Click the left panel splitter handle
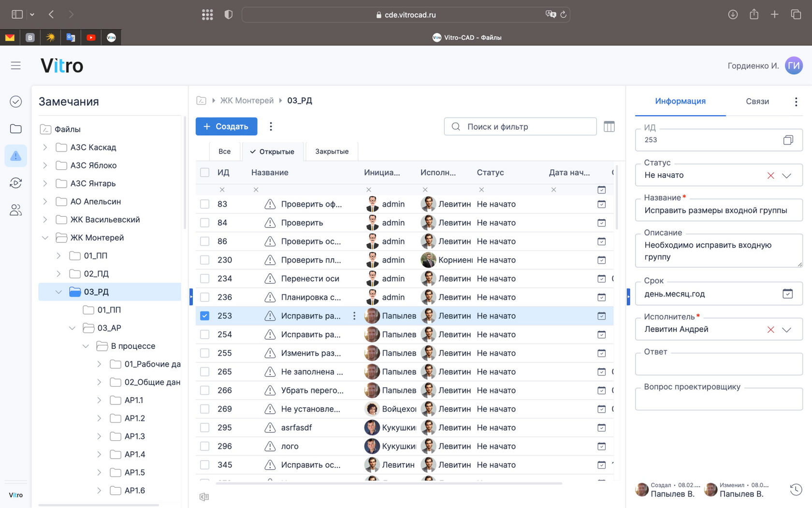Screen dimensions: 812x508 click(191, 297)
